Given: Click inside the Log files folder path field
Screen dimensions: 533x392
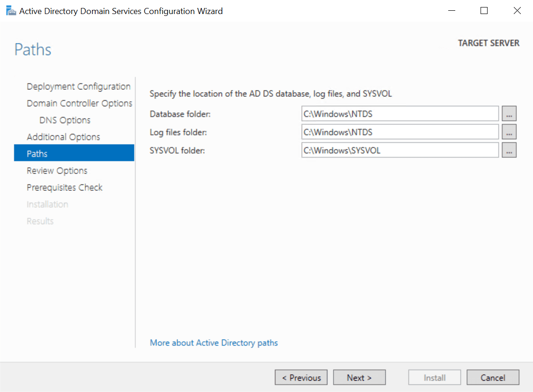Looking at the screenshot, I should [x=400, y=132].
